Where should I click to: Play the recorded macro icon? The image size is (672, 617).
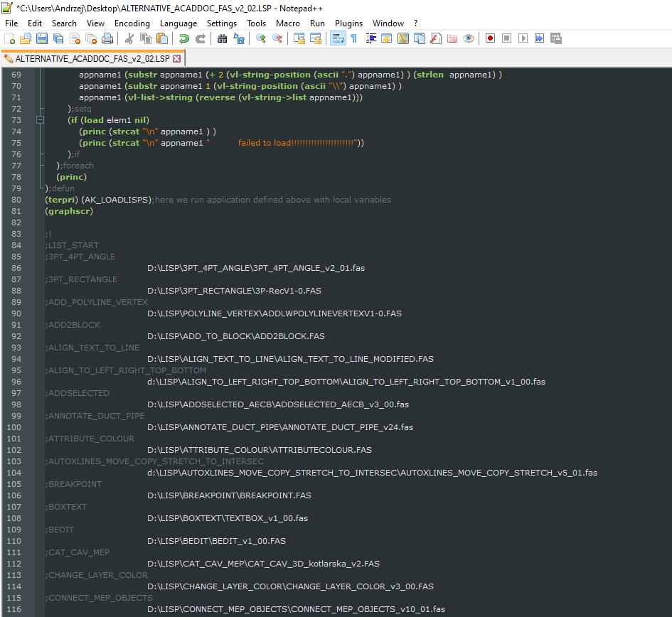pos(523,38)
